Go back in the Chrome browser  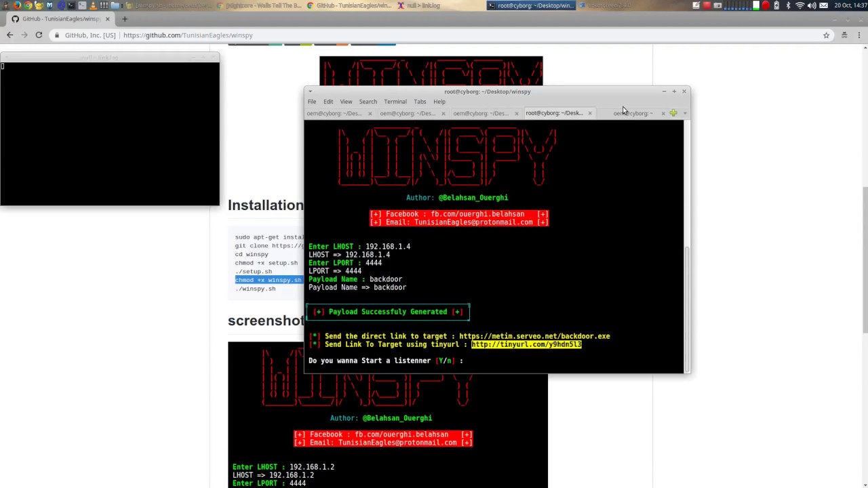[x=9, y=35]
